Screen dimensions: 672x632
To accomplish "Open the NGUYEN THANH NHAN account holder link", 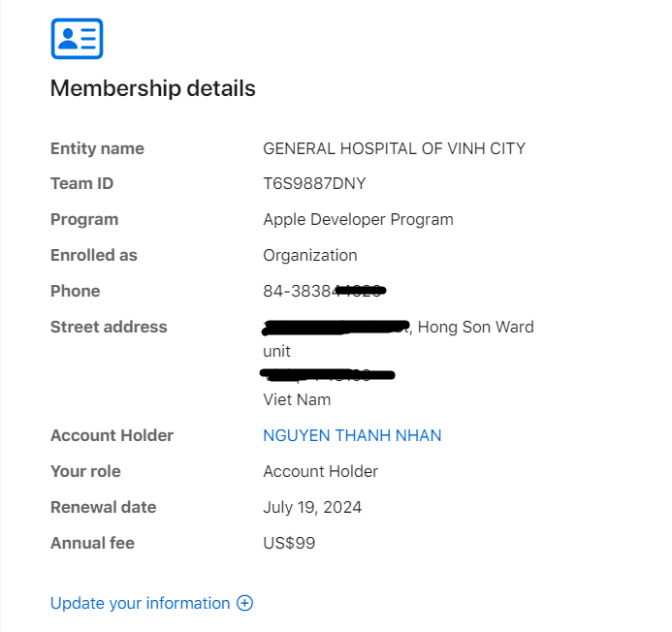I will click(352, 435).
